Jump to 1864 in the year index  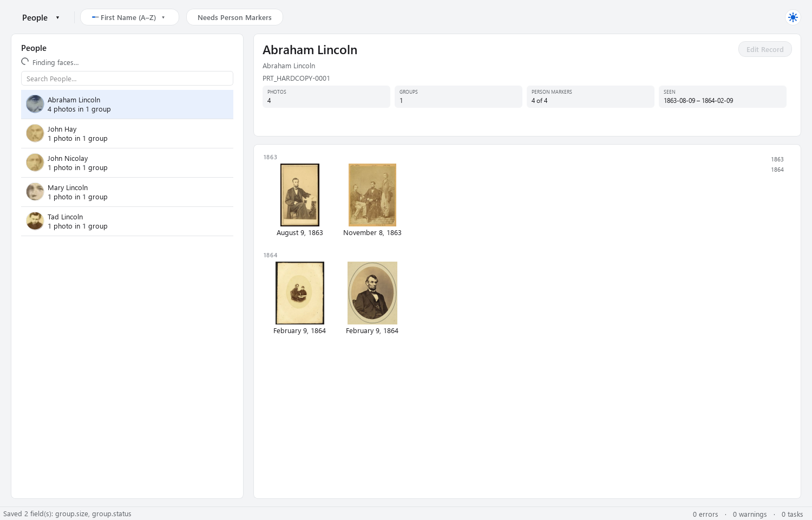click(x=777, y=170)
